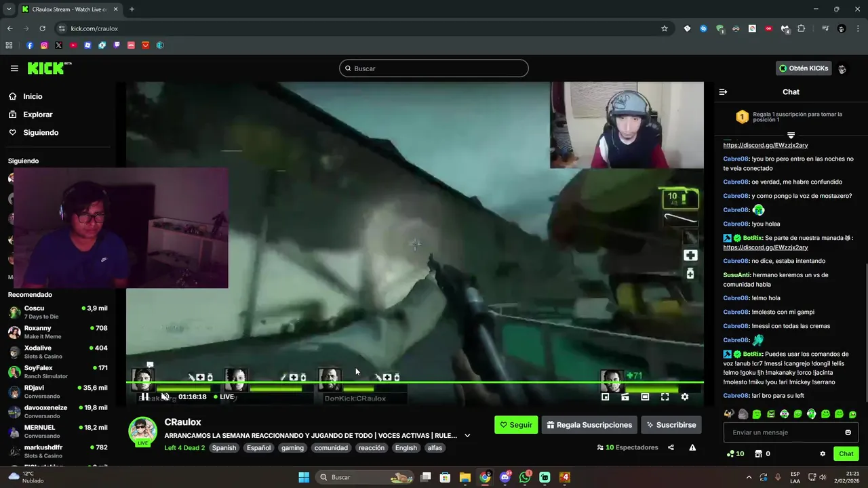This screenshot has width=868, height=488.
Task: Open the Left 4 Dead 2 category link
Action: click(x=184, y=447)
